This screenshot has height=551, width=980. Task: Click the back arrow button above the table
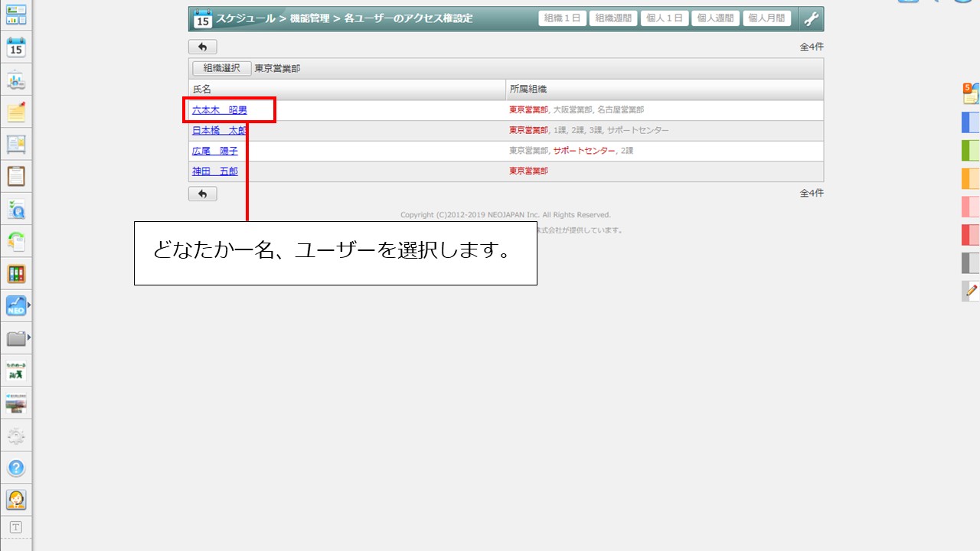[202, 47]
